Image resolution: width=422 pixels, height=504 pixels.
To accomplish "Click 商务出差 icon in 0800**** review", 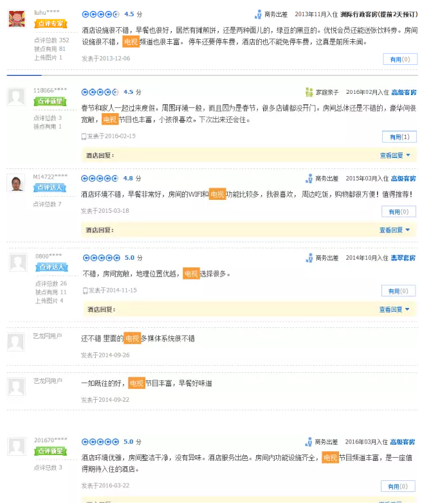I will pyautogui.click(x=309, y=258).
